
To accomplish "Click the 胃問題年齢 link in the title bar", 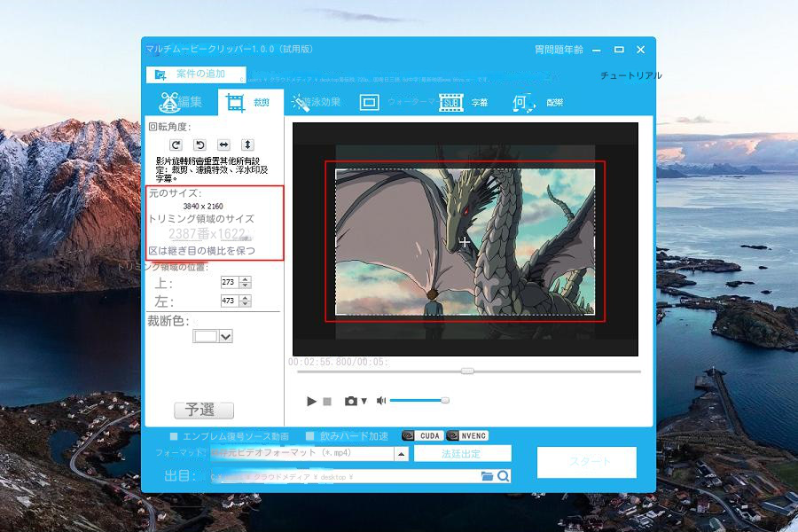I will pos(559,50).
